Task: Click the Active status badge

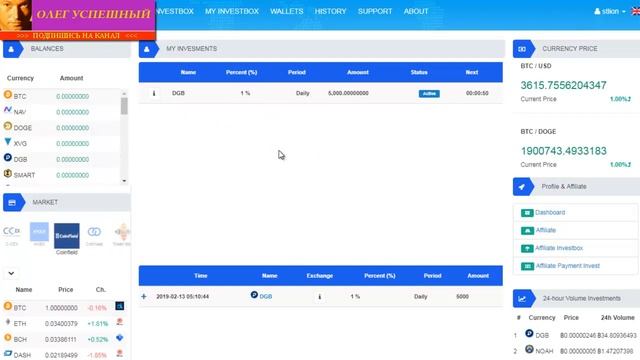Action: 429,93
